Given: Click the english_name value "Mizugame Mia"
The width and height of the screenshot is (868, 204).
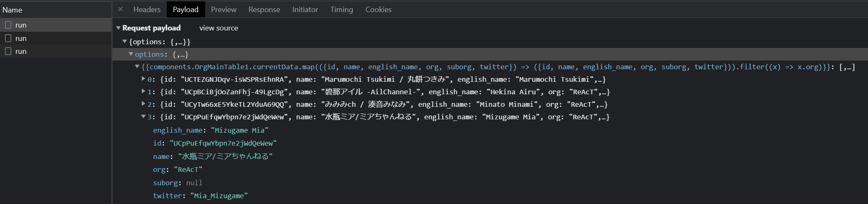Looking at the screenshot, I should coord(239,130).
